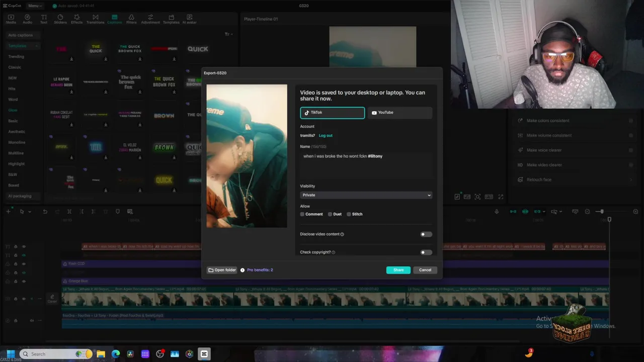Open the Stickers panel icon
Image resolution: width=644 pixels, height=362 pixels.
[60, 19]
